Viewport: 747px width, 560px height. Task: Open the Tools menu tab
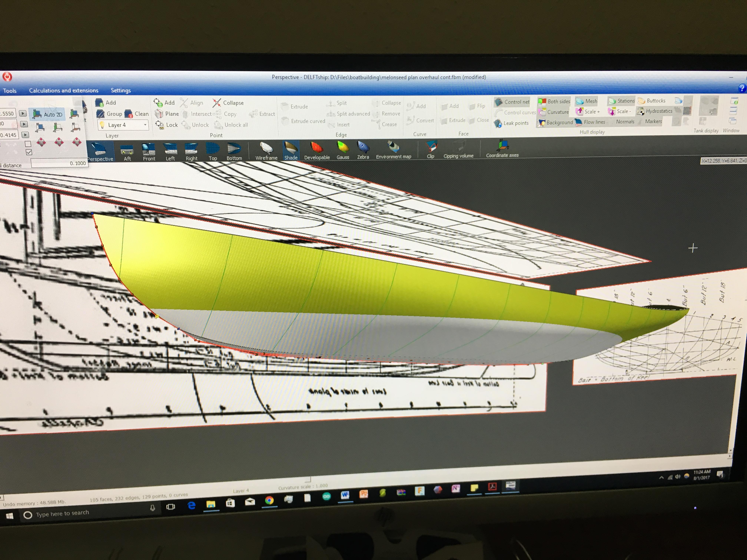(9, 91)
